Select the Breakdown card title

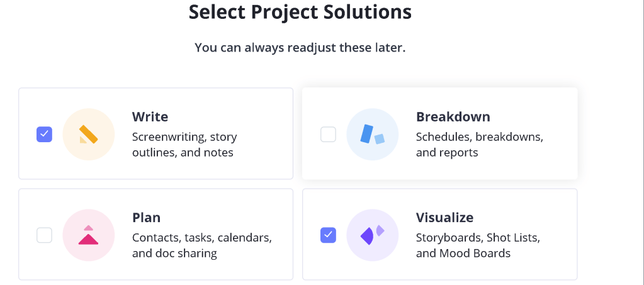coord(453,116)
